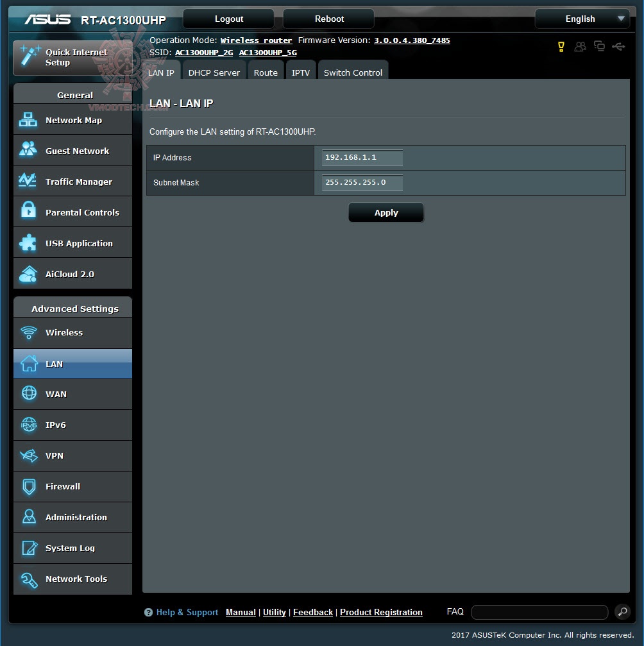Click the Parental Controls lock icon
Viewport: 644px width, 646px height.
(x=28, y=210)
